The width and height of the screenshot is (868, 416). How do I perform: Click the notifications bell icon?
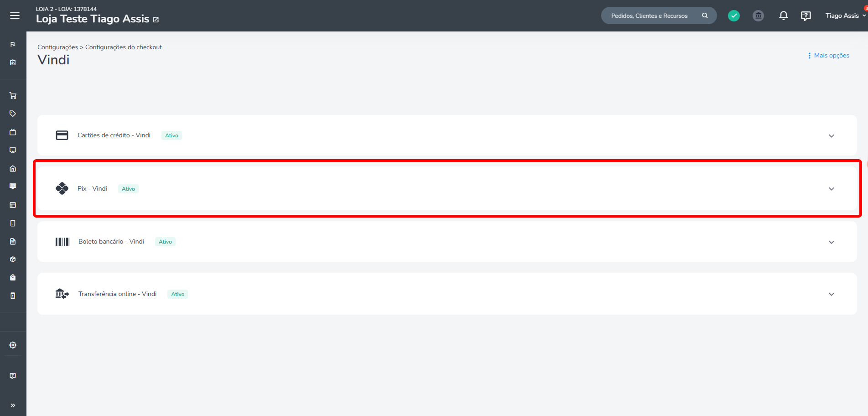(783, 16)
